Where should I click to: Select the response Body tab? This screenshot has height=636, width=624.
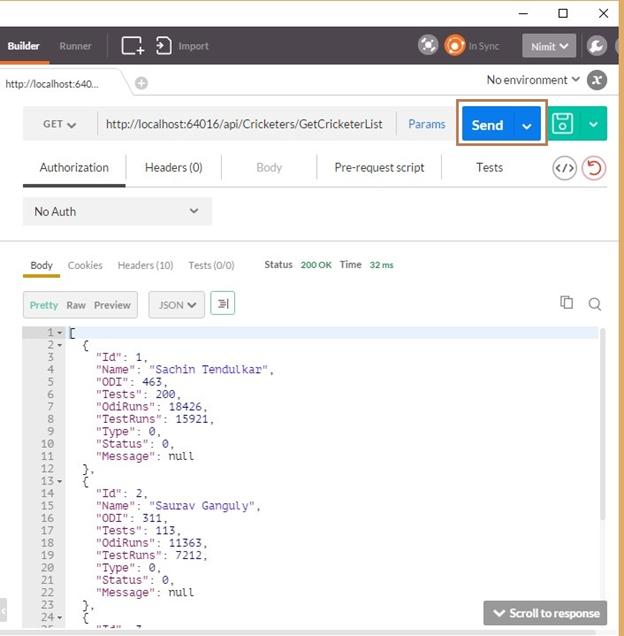[x=41, y=265]
